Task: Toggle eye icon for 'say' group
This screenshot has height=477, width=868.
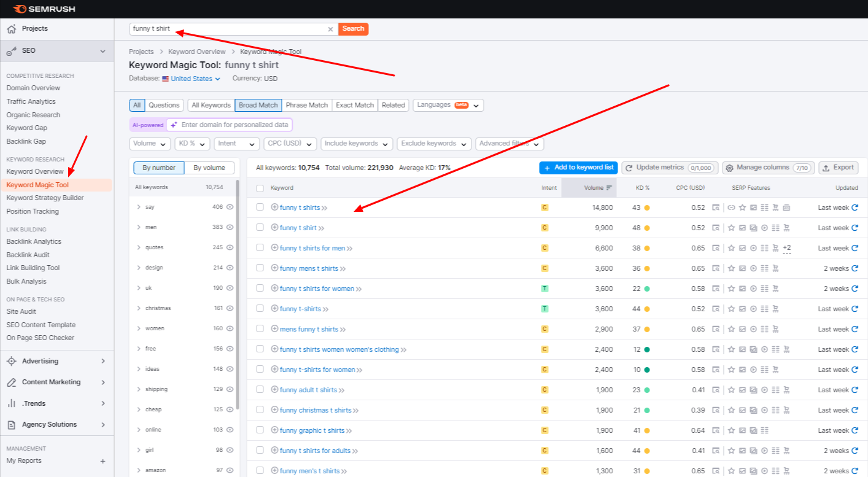Action: [230, 207]
